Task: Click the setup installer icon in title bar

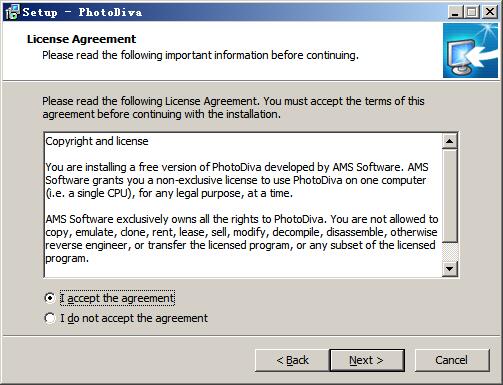Action: 12,12
